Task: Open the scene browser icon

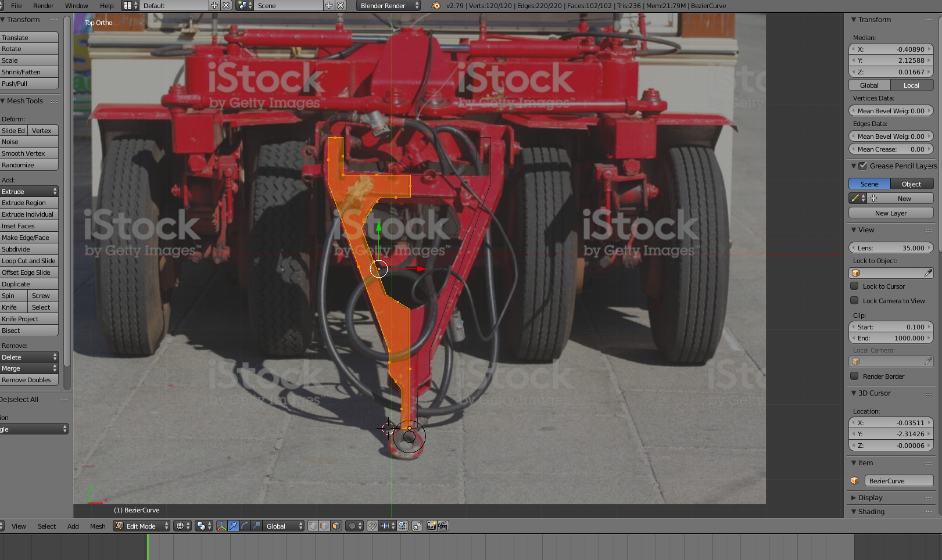Action: 245,5
